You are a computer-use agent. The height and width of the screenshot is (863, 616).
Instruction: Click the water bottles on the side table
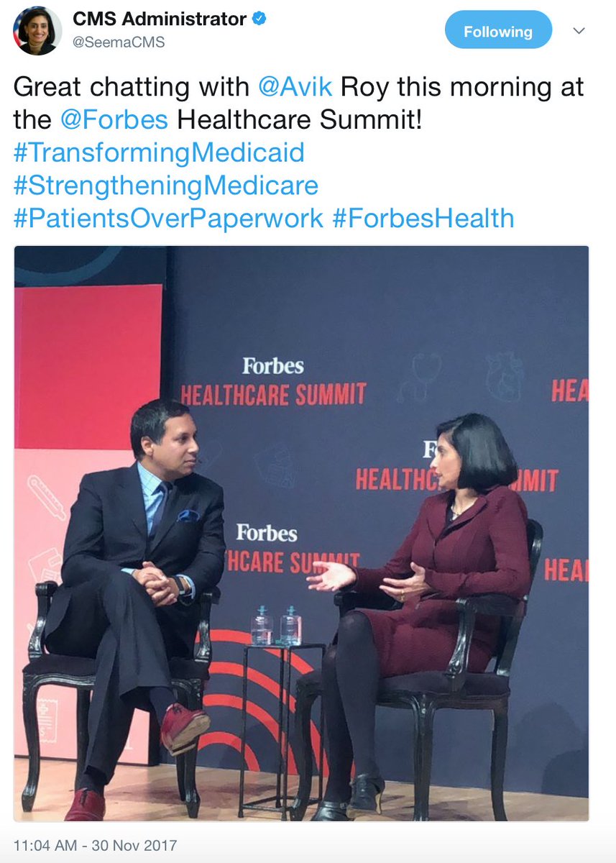click(x=275, y=626)
